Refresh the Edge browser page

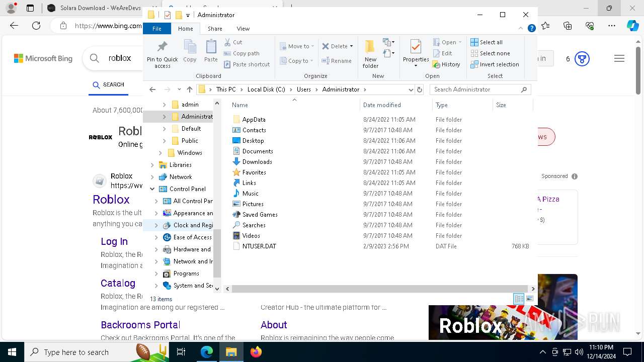point(36,26)
